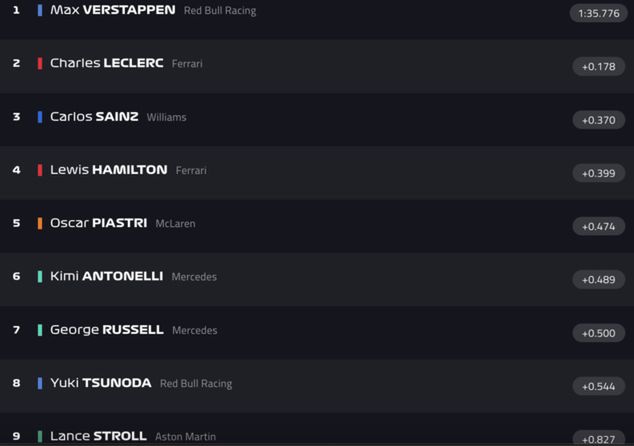The height and width of the screenshot is (446, 634).
Task: Open Lewis Hamilton's driver row
Action: [108, 170]
